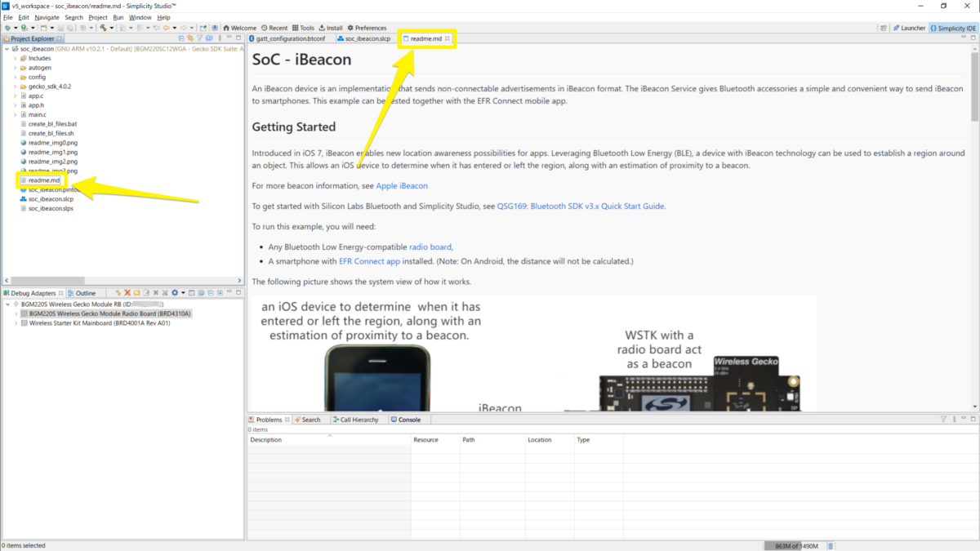Toggle link with editor in Project Explorer
Image resolution: width=980 pixels, height=551 pixels.
(x=190, y=38)
